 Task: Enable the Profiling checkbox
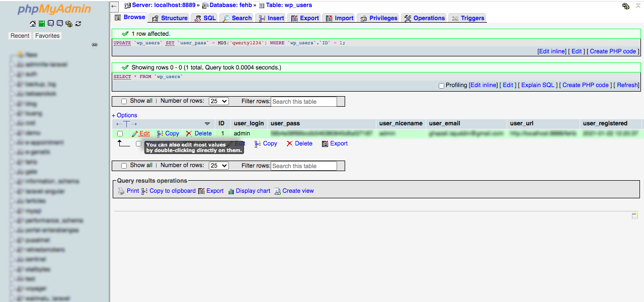pyautogui.click(x=441, y=86)
